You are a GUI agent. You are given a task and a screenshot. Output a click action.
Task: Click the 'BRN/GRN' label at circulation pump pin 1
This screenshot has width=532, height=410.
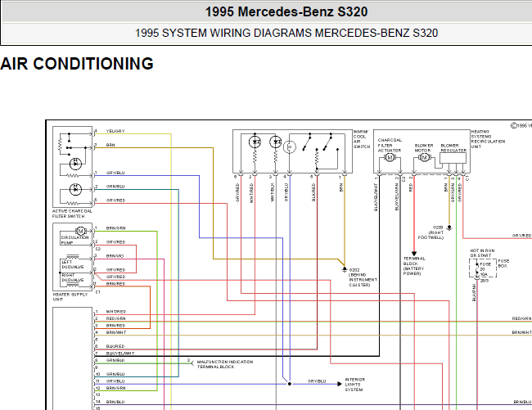115,228
